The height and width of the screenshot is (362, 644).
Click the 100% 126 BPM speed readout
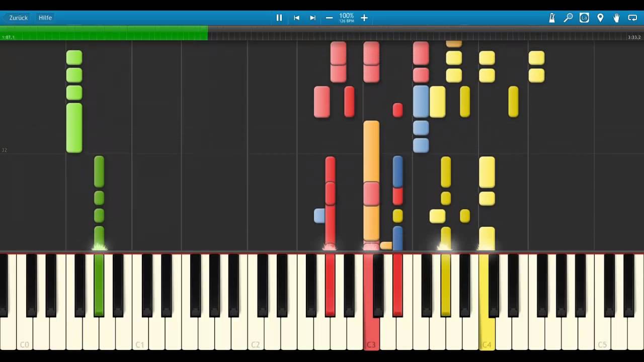[347, 18]
